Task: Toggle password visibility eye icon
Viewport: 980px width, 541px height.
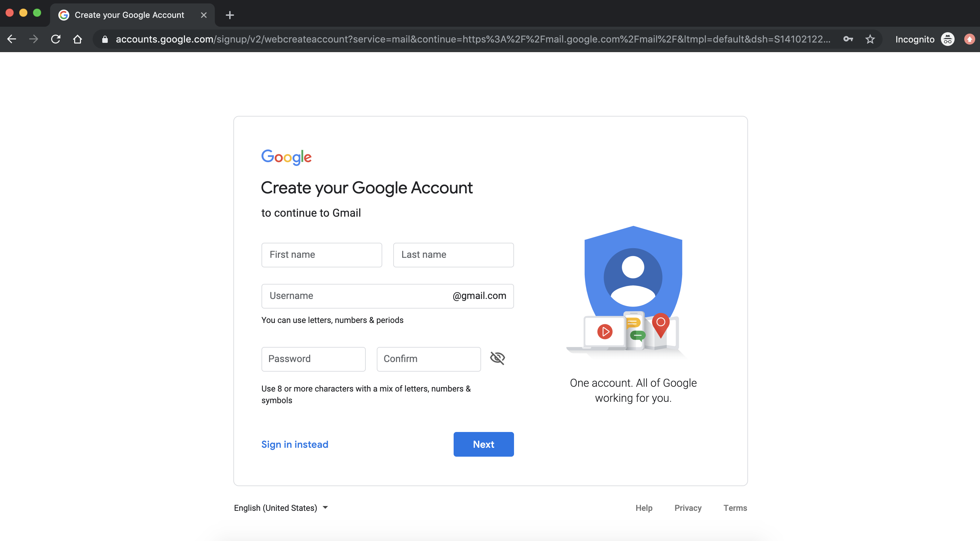Action: tap(497, 358)
